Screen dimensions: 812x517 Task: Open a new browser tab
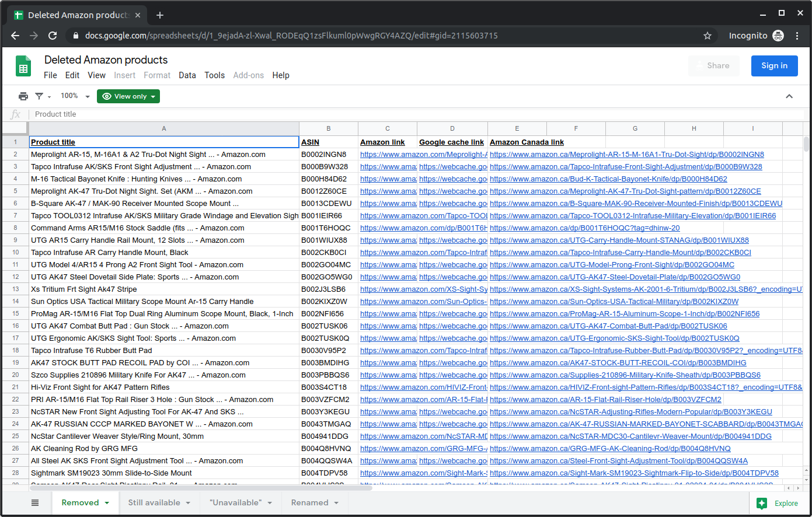(x=160, y=15)
